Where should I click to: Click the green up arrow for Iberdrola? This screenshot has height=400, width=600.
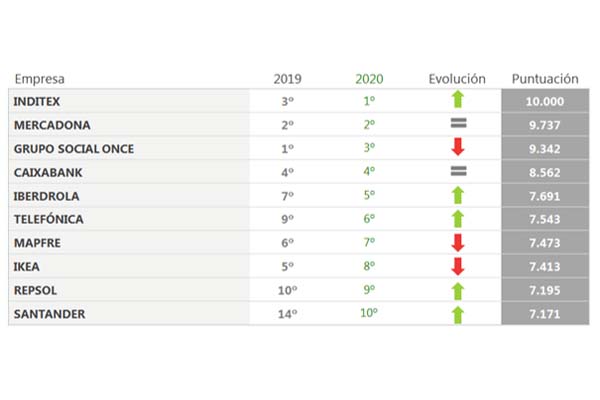(459, 195)
